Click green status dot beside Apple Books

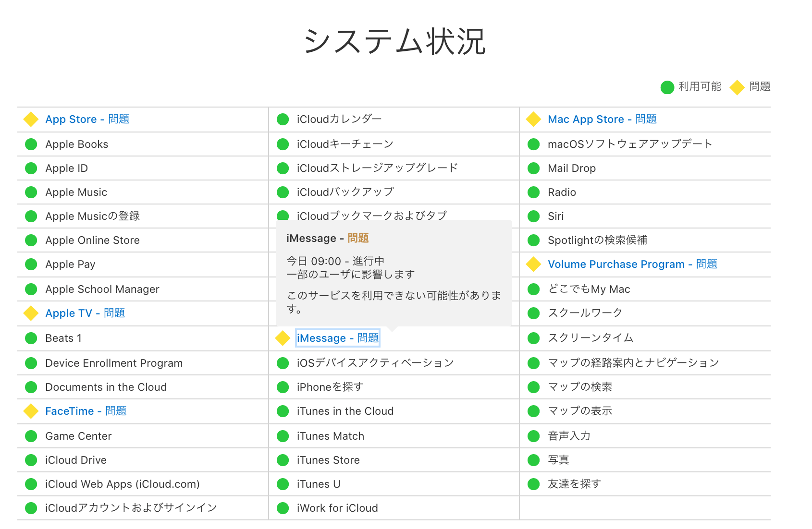(31, 144)
